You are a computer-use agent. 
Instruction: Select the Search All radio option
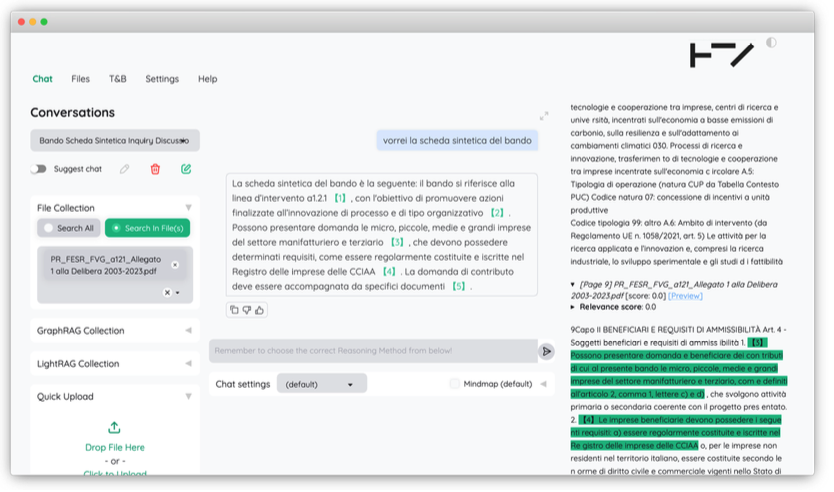point(69,228)
